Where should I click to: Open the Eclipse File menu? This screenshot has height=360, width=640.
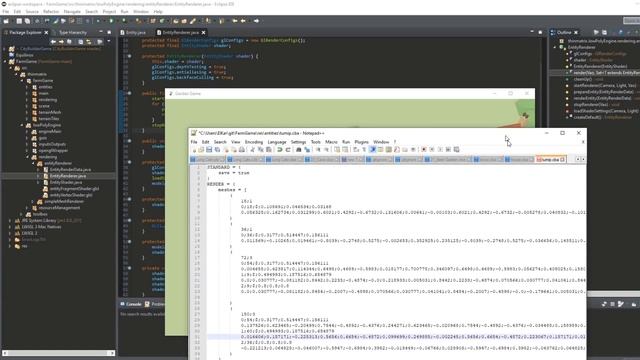(x=6, y=11)
